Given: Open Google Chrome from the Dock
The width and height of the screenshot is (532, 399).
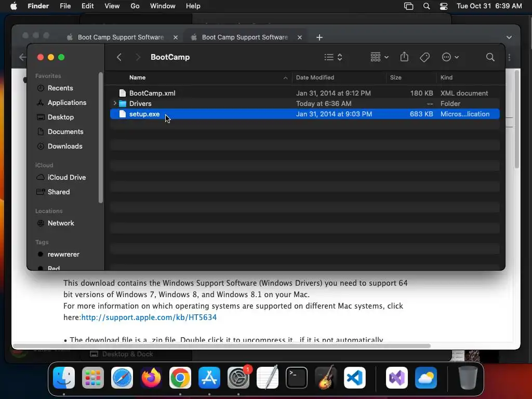Looking at the screenshot, I should [180, 378].
